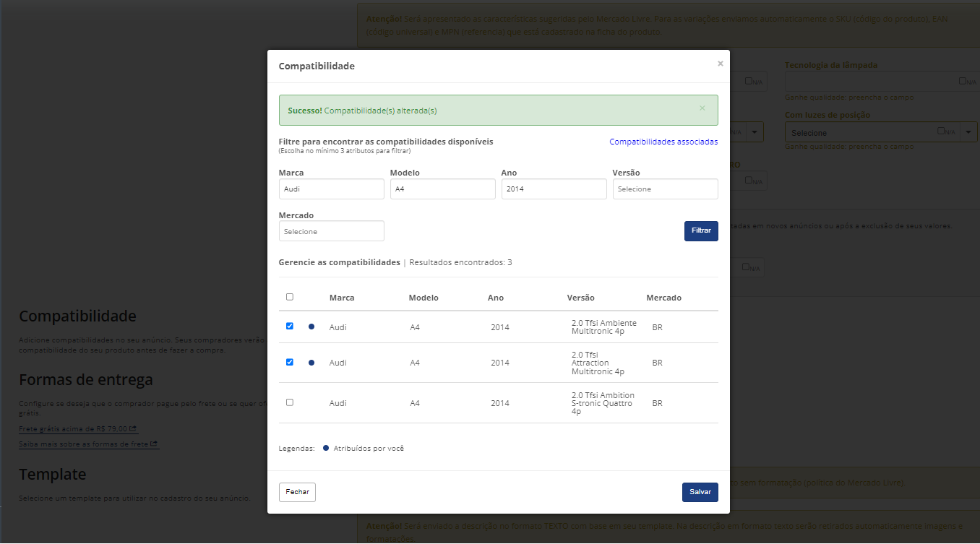Viewport: 980px width, 544px height.
Task: Open the Mercado Selecione dropdown
Action: 331,231
